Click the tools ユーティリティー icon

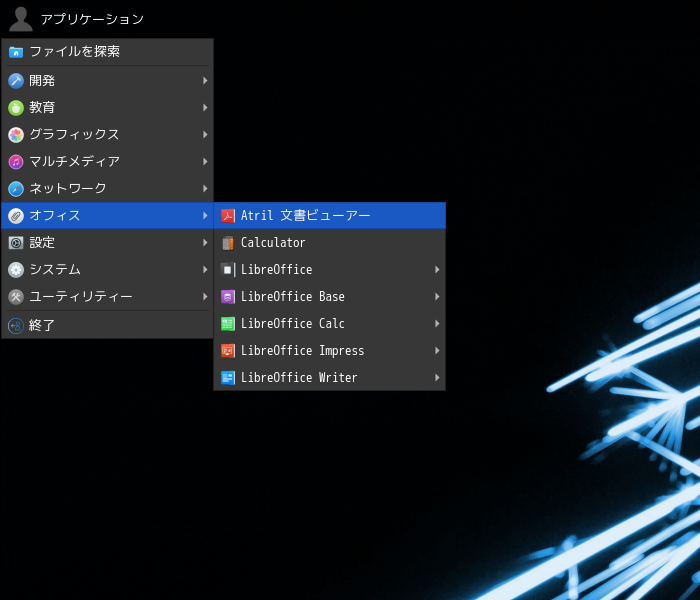16,297
